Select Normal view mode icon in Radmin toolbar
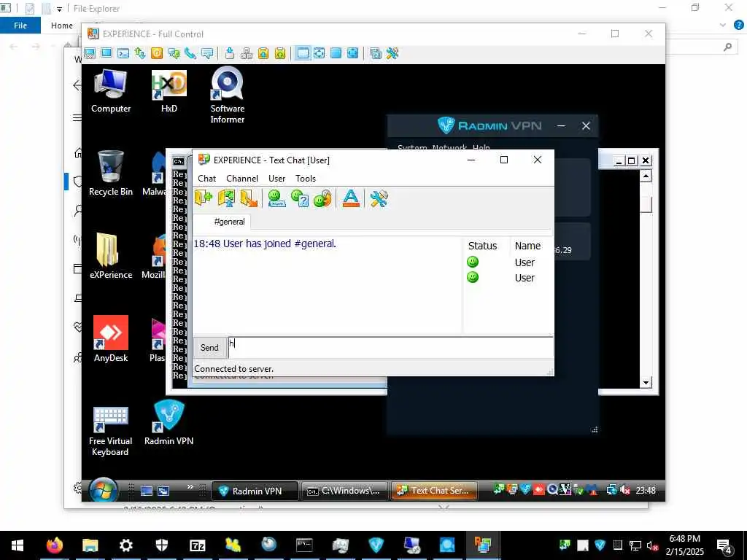 tap(303, 53)
